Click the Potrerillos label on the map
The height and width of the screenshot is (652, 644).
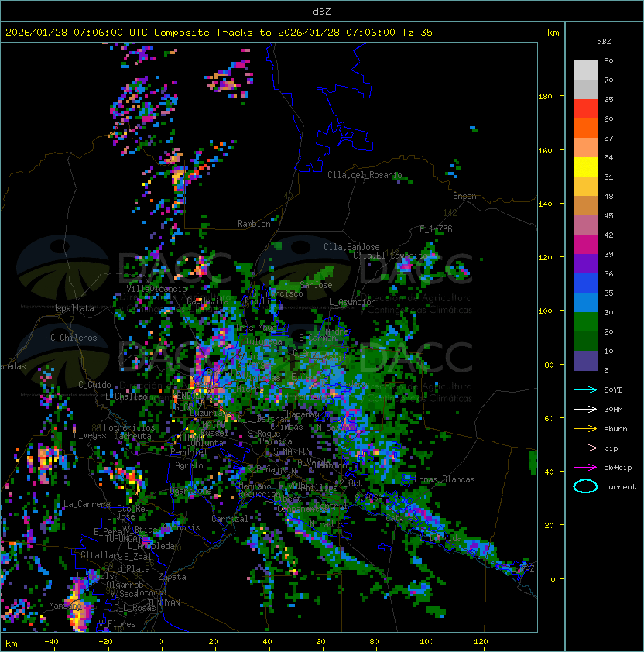pos(129,427)
